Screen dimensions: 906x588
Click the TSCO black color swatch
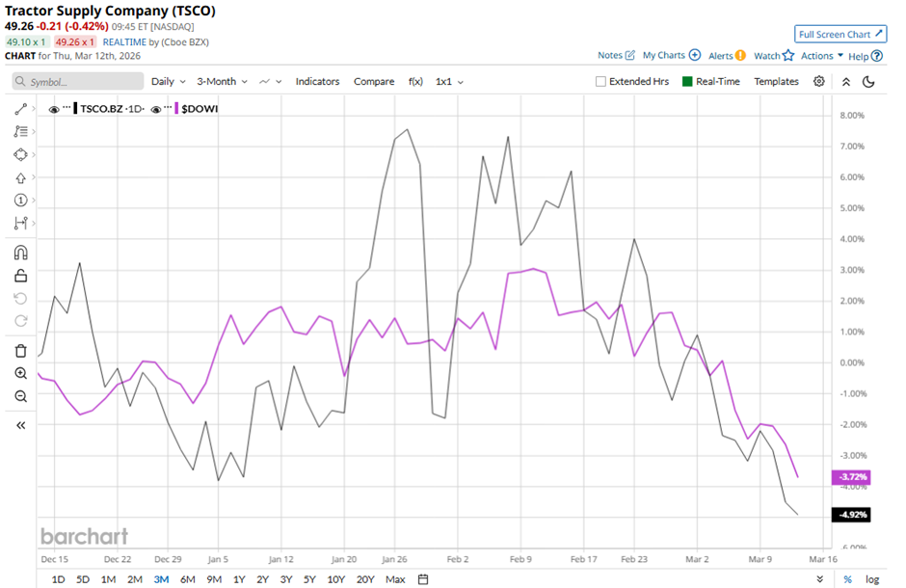click(x=76, y=109)
